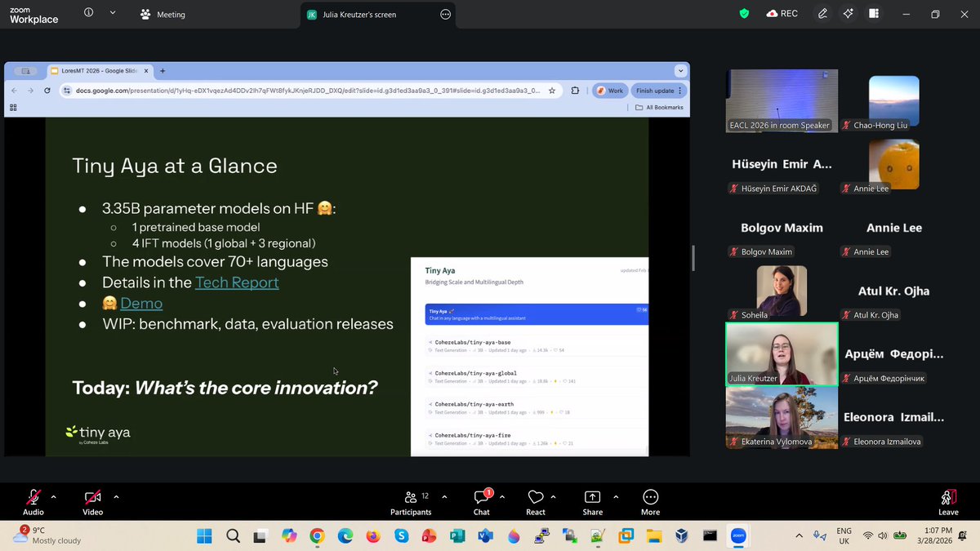Open the Participants panel
This screenshot has width=980, height=551.
[411, 502]
